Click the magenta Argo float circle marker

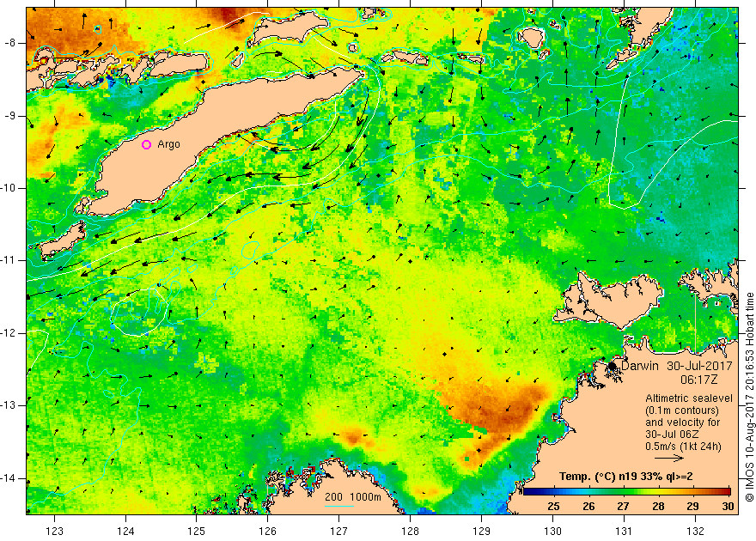tap(147, 144)
